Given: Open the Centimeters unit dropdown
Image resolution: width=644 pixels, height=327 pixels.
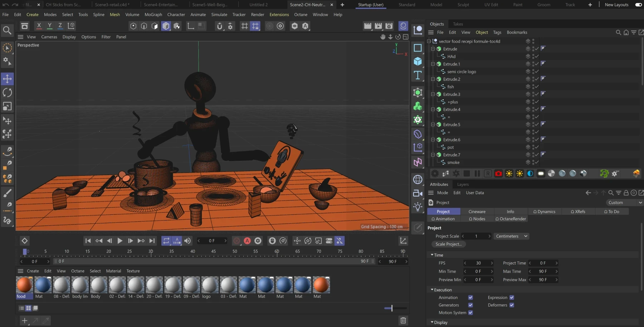Looking at the screenshot, I should point(511,236).
